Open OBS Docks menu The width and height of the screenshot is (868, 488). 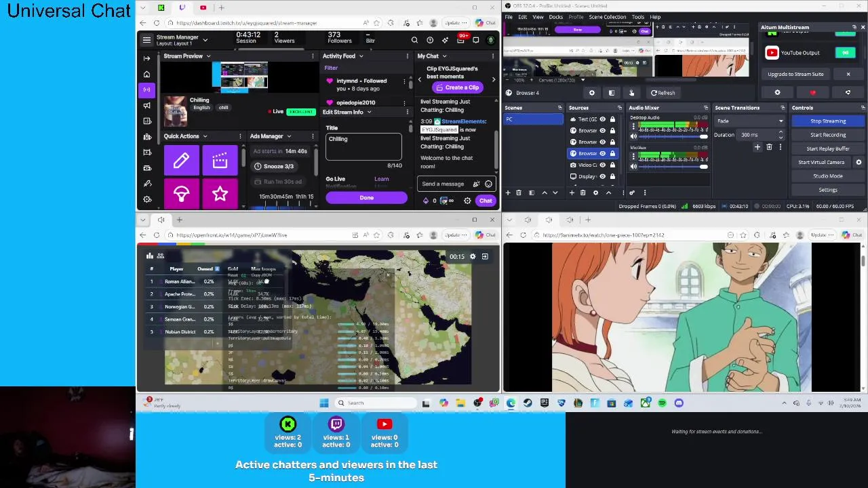coord(556,17)
